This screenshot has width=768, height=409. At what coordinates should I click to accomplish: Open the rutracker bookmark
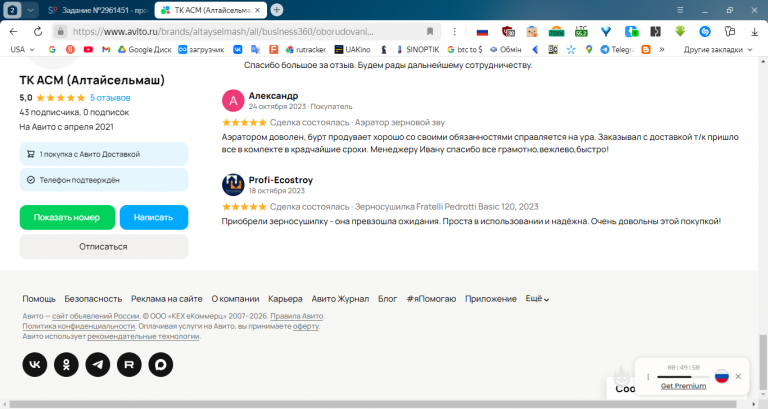(x=306, y=49)
